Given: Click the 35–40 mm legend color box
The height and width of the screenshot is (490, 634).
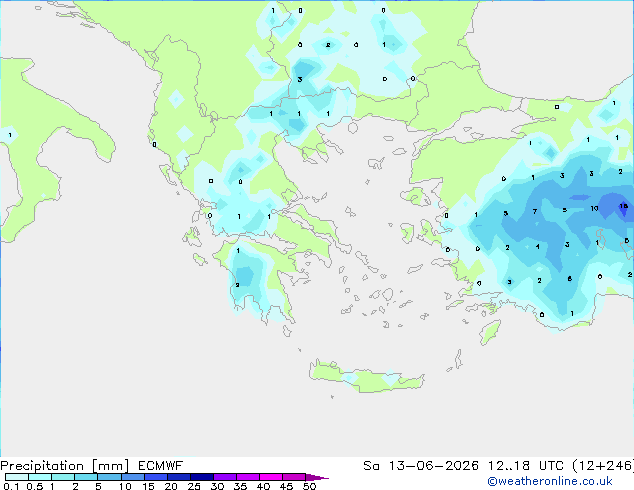Looking at the screenshot, I should pos(248,477).
